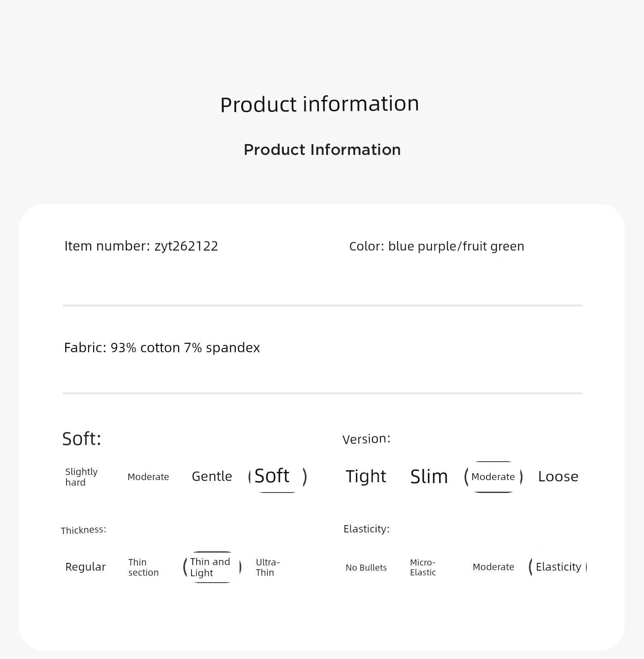Choose Regular thickness

pos(85,567)
